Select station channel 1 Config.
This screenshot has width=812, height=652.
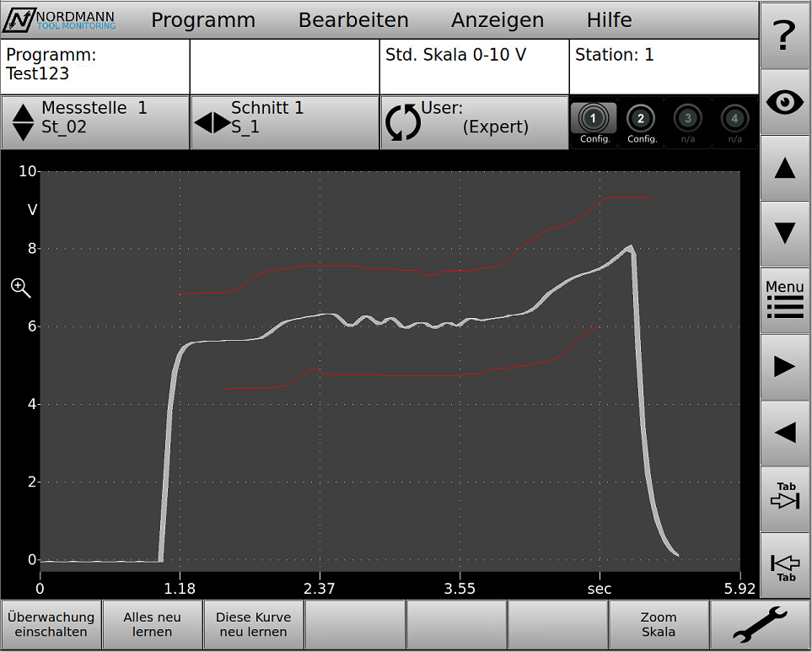click(x=594, y=123)
